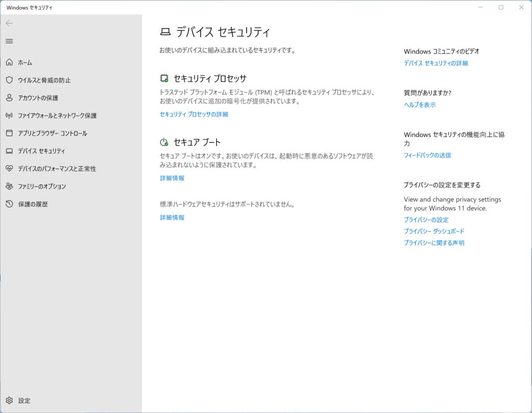This screenshot has width=532, height=413.
Task: Go to アカウントの保護
Action: [71, 98]
